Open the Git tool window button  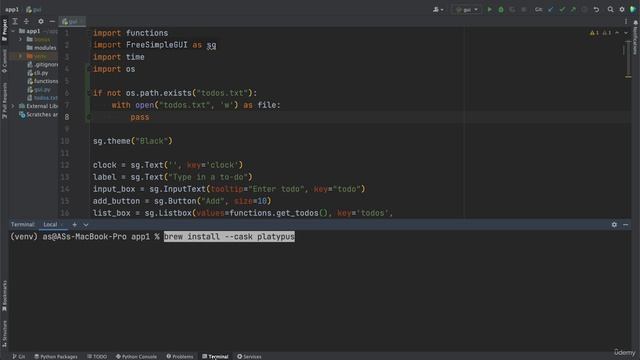(x=18, y=356)
